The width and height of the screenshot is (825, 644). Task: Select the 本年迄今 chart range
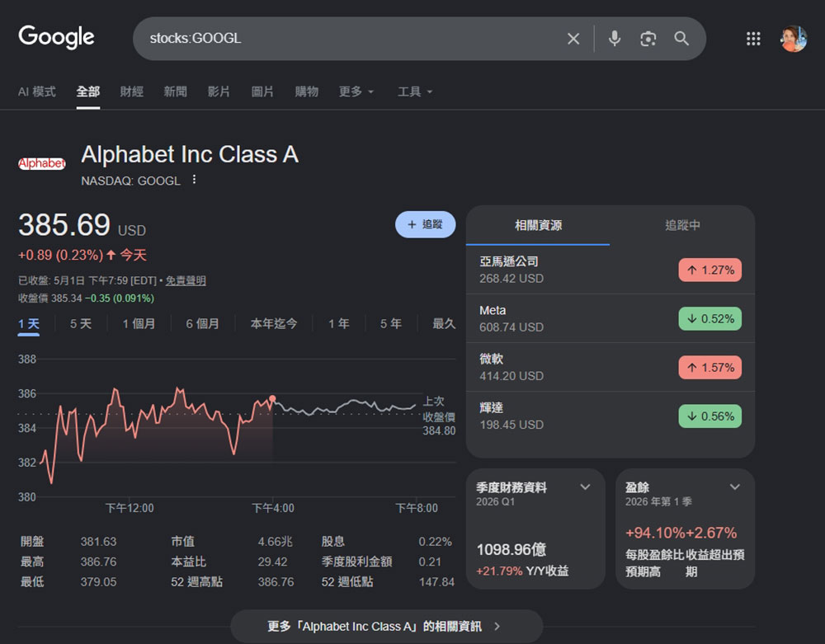274,324
